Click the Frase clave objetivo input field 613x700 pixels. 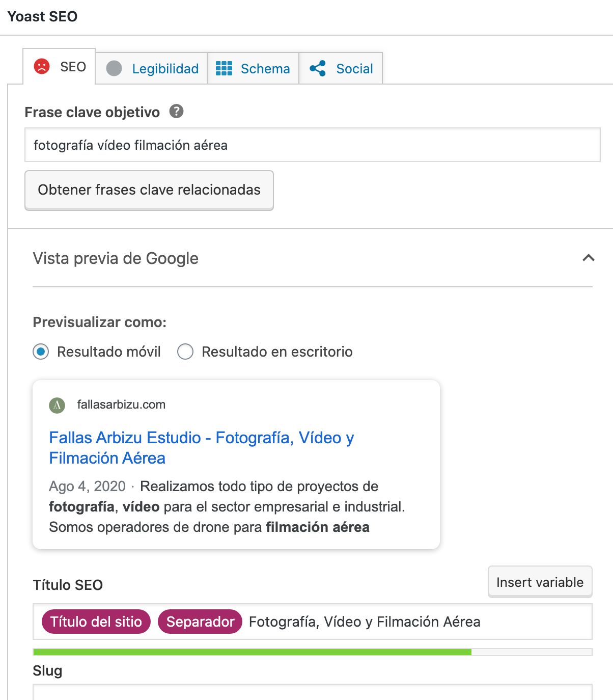[312, 145]
